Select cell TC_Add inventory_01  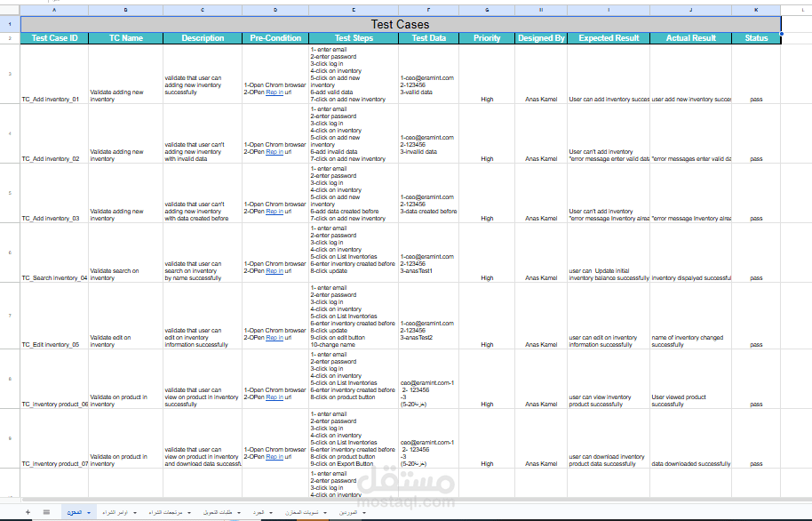(x=54, y=74)
